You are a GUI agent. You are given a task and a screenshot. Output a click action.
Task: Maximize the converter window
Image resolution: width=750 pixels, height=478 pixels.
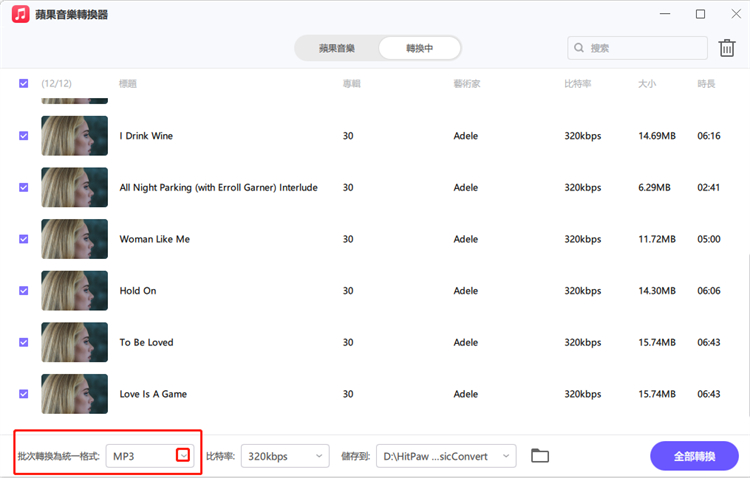click(x=700, y=14)
